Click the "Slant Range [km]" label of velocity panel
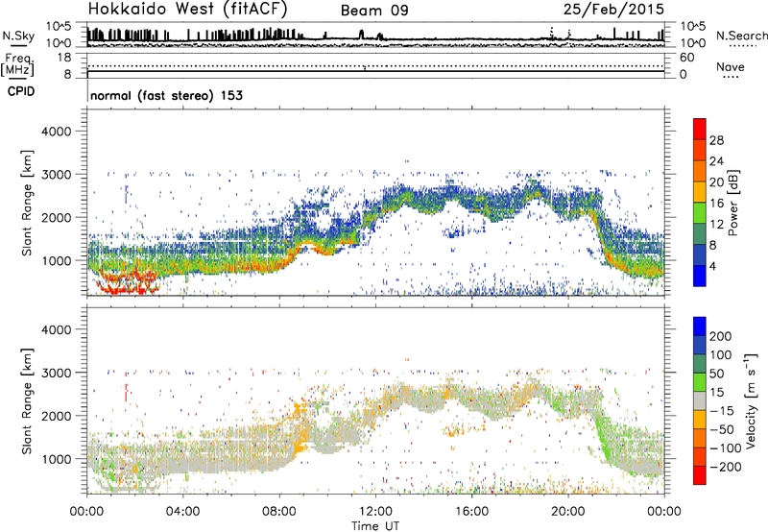The height and width of the screenshot is (532, 768). pos(27,401)
